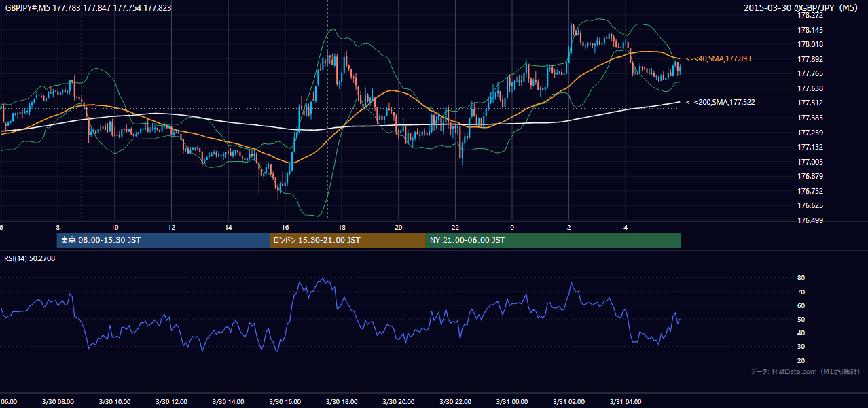Click hour label 22 under the price chart

455,228
